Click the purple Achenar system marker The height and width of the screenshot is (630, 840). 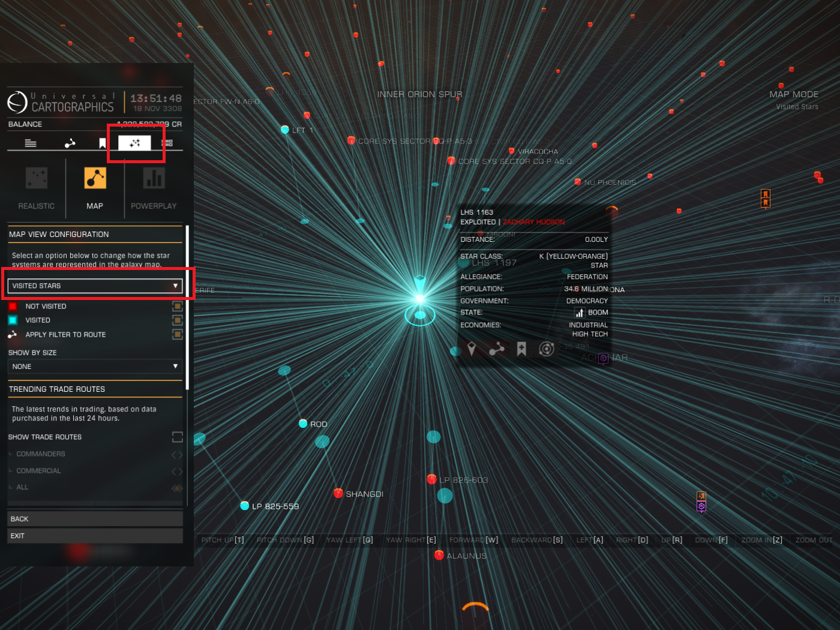pos(604,358)
